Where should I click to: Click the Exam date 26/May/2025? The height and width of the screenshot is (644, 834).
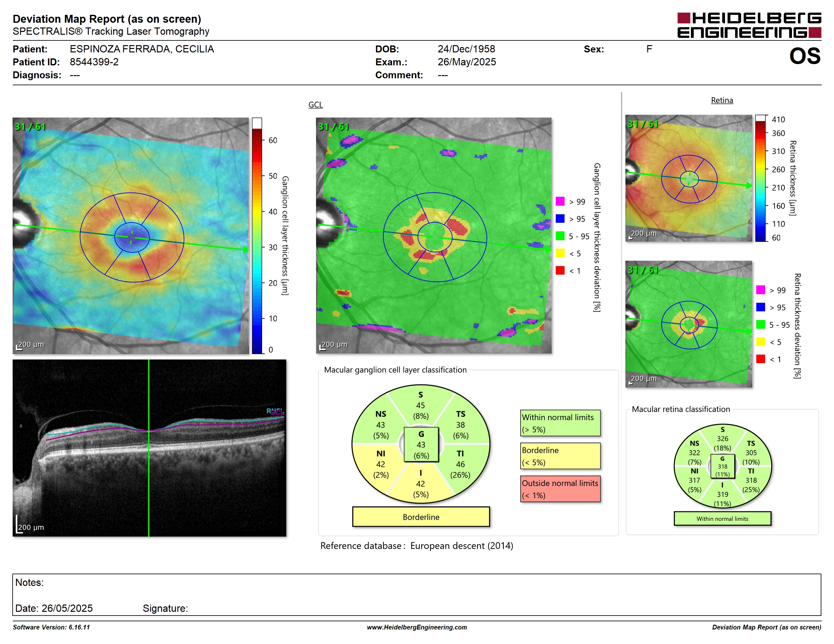466,62
